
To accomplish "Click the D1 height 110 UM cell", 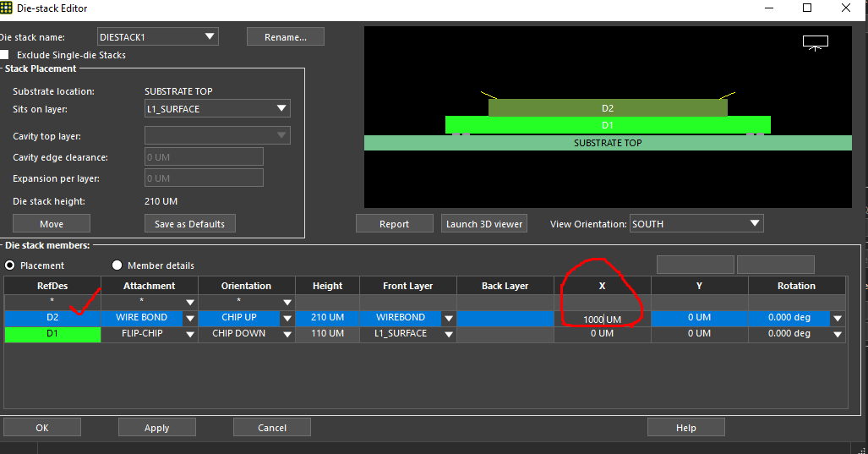I will click(328, 334).
